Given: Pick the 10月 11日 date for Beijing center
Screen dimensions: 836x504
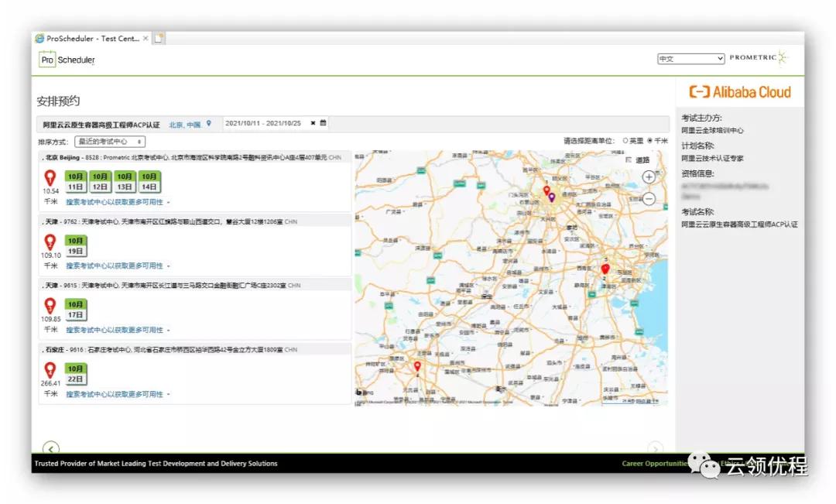Looking at the screenshot, I should click(x=75, y=182).
